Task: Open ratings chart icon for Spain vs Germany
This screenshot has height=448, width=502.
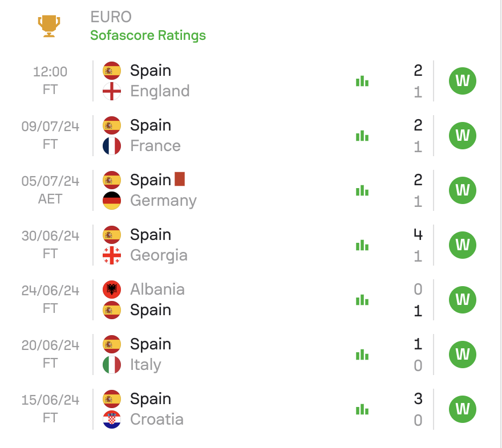Action: coord(362,190)
